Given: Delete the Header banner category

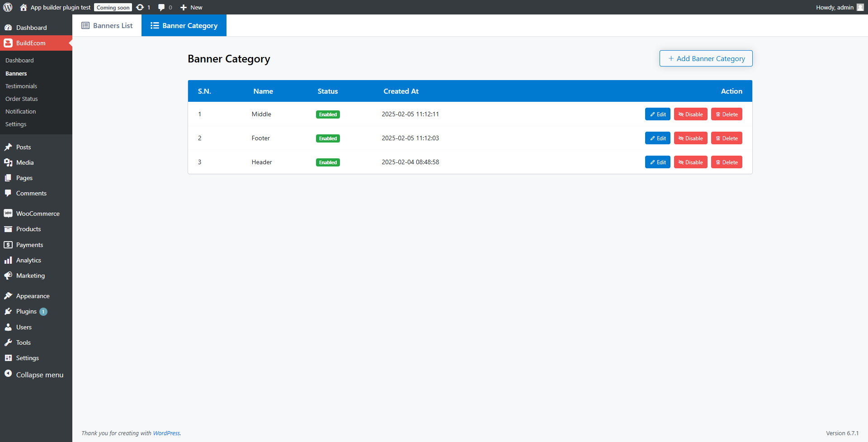Looking at the screenshot, I should [x=726, y=162].
